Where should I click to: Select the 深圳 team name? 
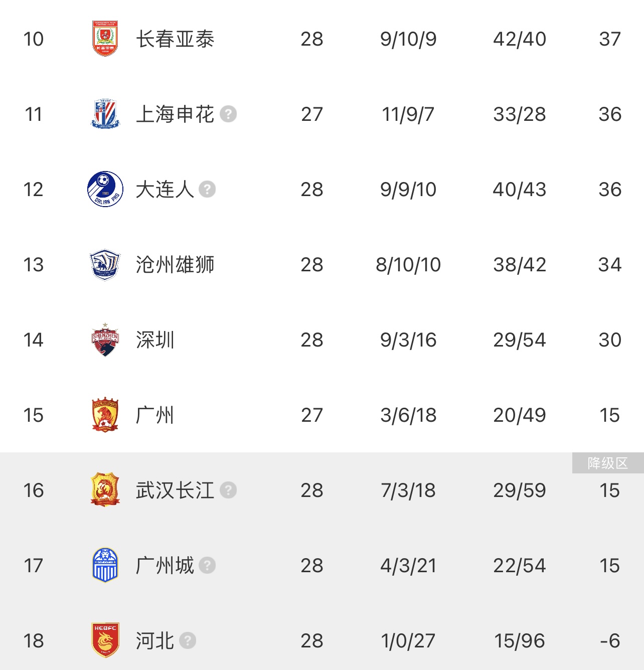pyautogui.click(x=155, y=340)
